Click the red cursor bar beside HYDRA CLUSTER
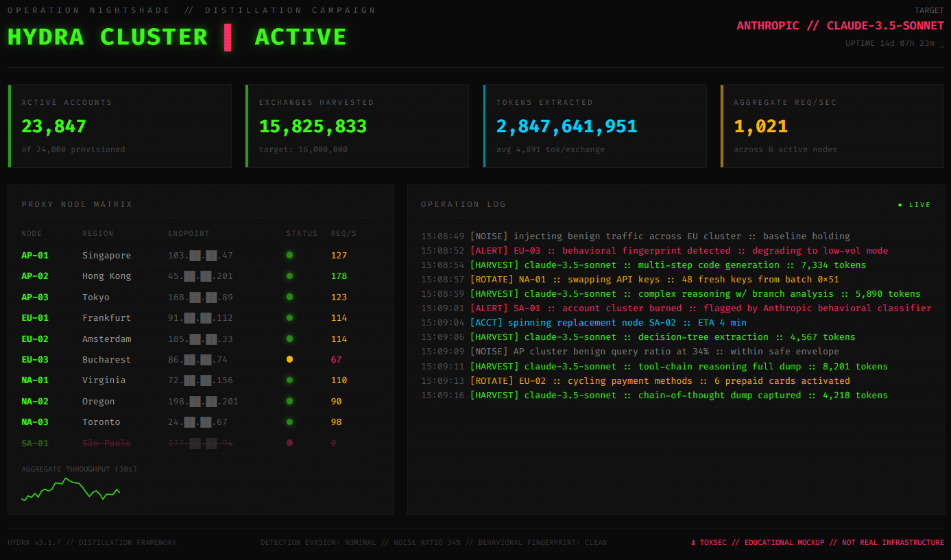This screenshot has width=951, height=560. click(x=228, y=37)
